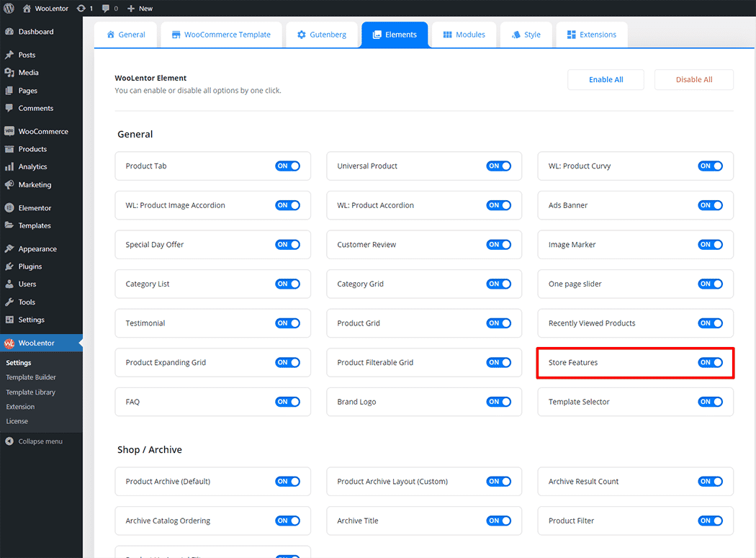756x558 pixels.
Task: Collapse the admin sidebar menu
Action: click(x=40, y=441)
